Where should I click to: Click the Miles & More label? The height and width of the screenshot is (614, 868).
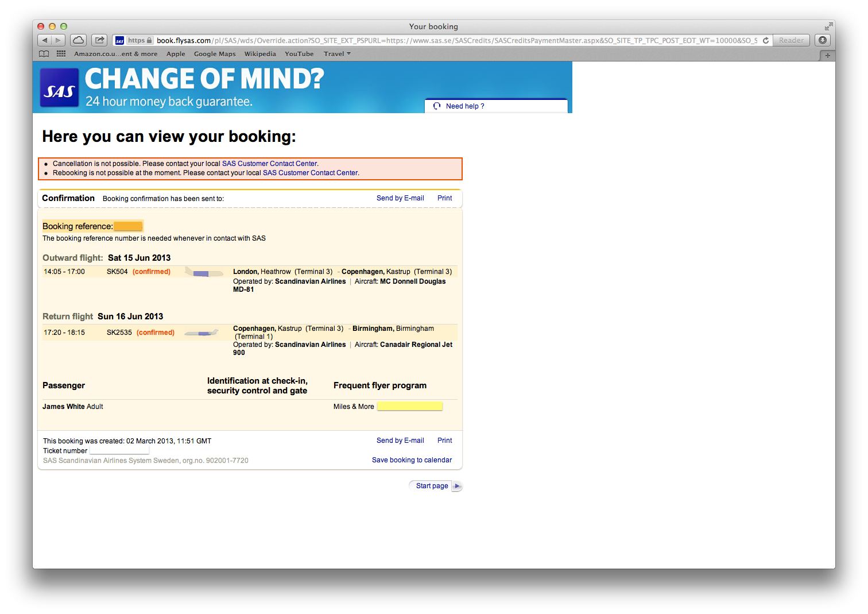point(354,407)
